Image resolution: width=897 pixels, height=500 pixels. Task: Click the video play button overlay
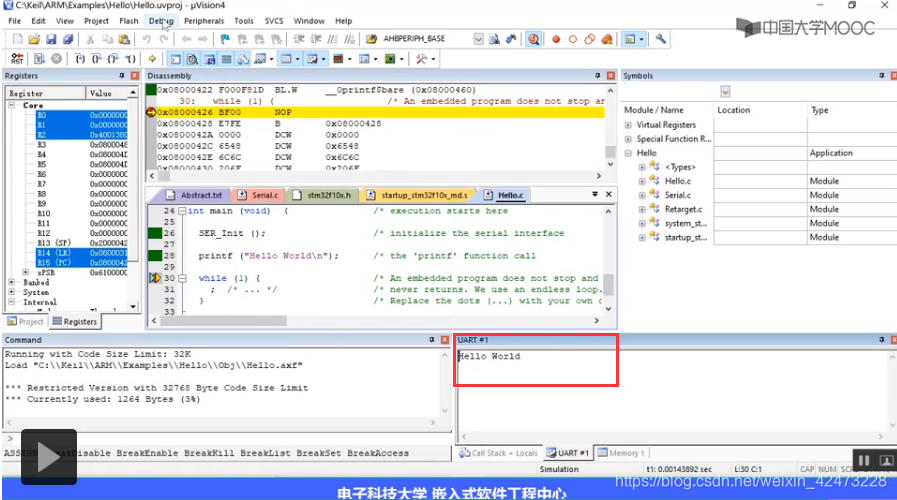tap(49, 457)
